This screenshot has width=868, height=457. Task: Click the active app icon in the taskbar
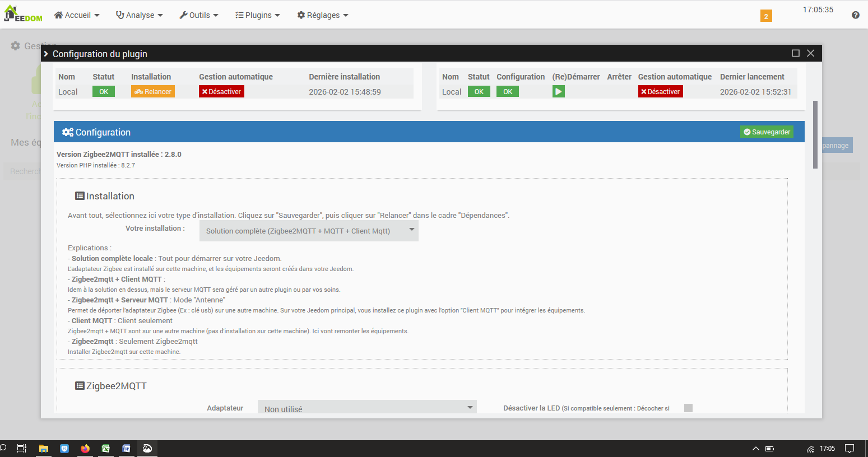(x=147, y=449)
